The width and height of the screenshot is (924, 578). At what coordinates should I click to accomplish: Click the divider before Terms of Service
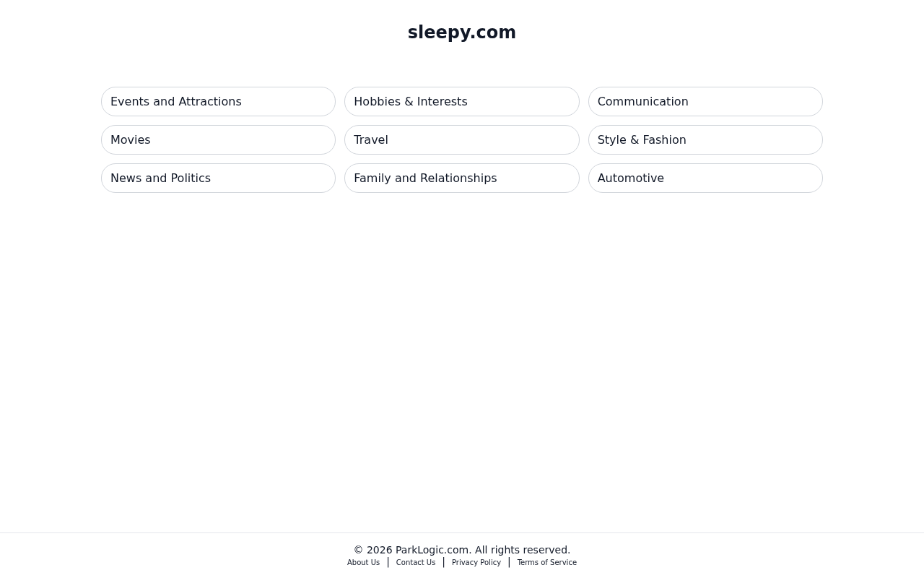coord(509,562)
